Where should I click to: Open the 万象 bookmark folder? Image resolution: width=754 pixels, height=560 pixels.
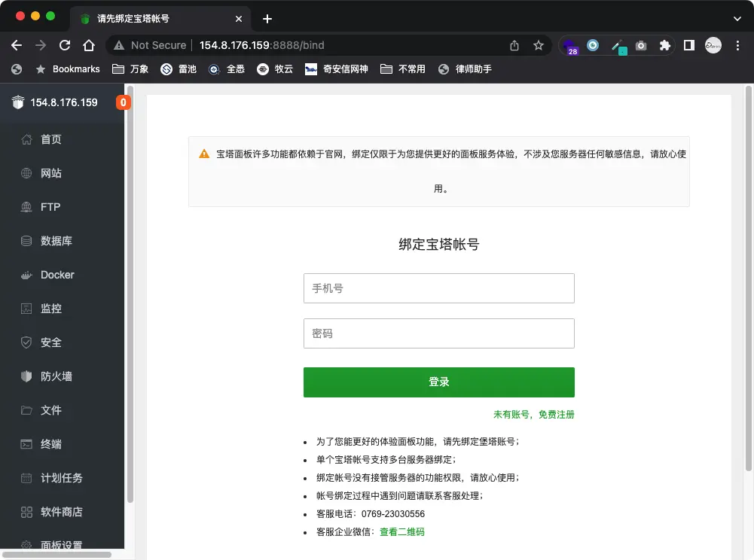130,69
